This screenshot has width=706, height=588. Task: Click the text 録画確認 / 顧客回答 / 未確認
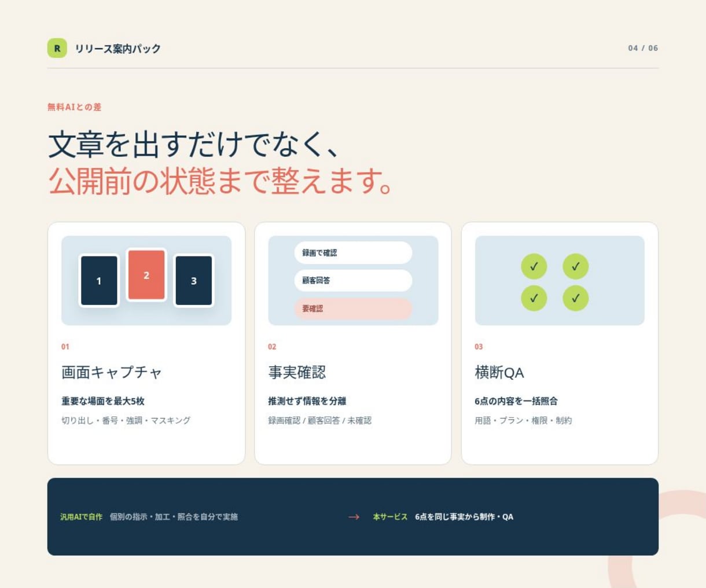pyautogui.click(x=319, y=421)
